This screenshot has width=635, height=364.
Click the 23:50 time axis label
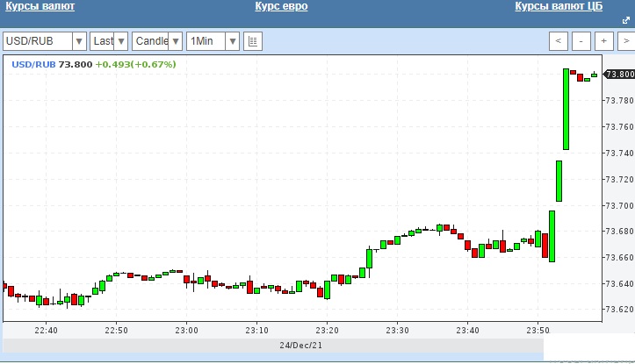538,331
